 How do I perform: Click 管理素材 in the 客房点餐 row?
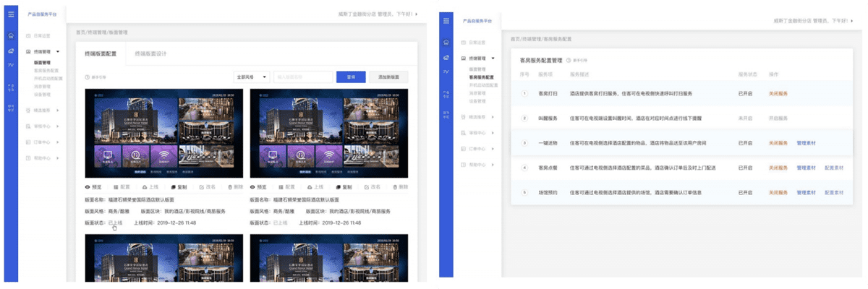tap(806, 167)
